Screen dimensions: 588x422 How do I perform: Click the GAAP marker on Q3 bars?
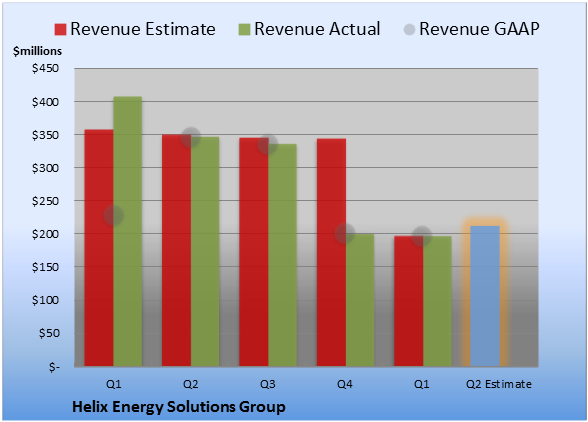(x=268, y=144)
